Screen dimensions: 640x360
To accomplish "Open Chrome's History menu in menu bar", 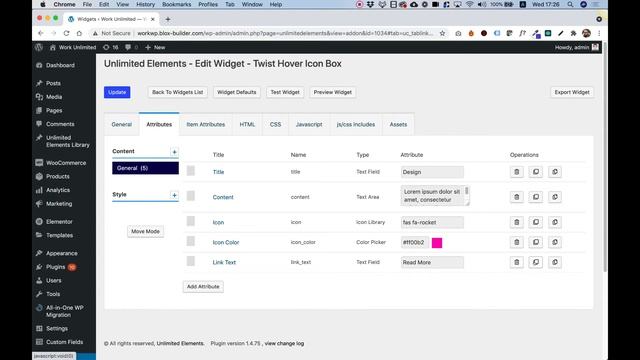I will point(145,4).
